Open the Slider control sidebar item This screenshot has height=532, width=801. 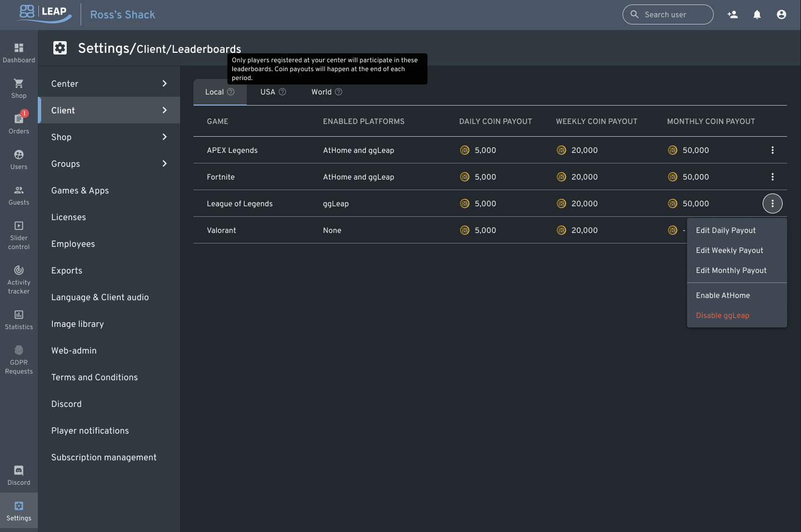pyautogui.click(x=18, y=233)
